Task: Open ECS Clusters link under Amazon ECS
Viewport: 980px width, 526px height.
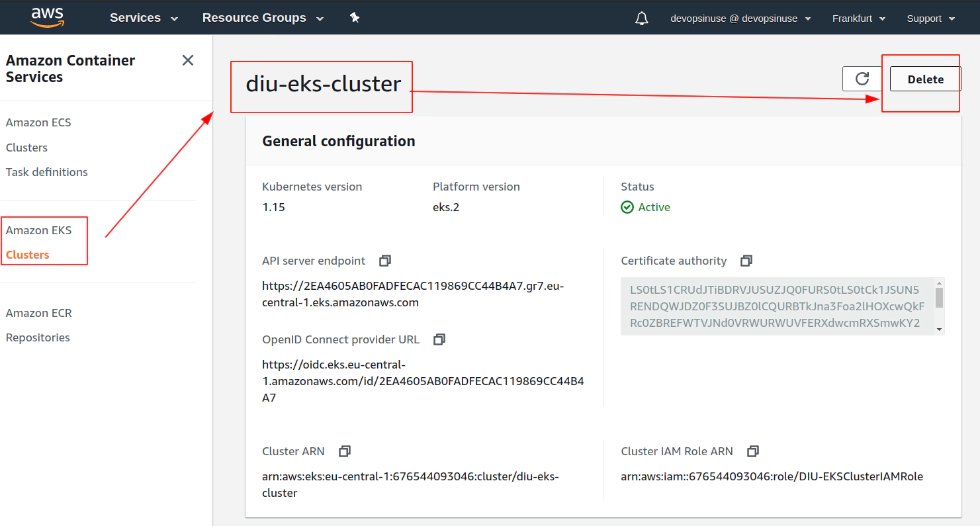Action: point(26,148)
